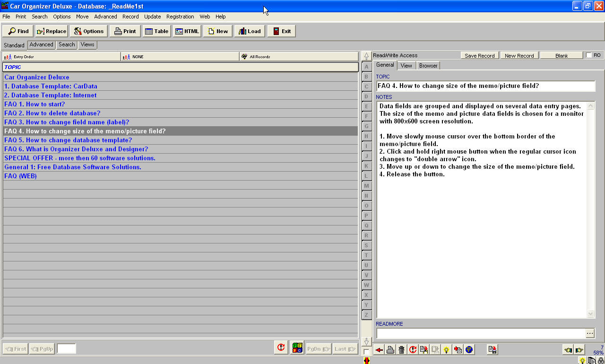Click the TOPIC input field in the record panel
Screen dimensions: 605x364
click(486, 86)
